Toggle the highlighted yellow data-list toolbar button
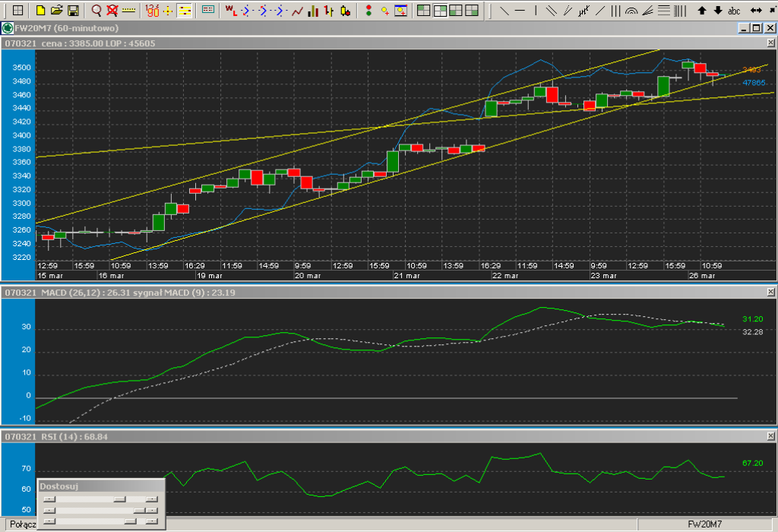 click(x=185, y=11)
